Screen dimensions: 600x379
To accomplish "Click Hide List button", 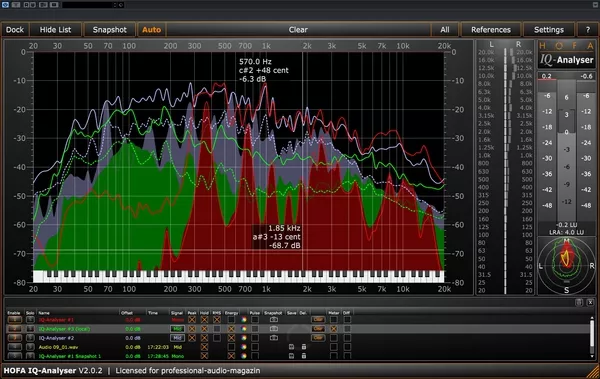I will (55, 30).
